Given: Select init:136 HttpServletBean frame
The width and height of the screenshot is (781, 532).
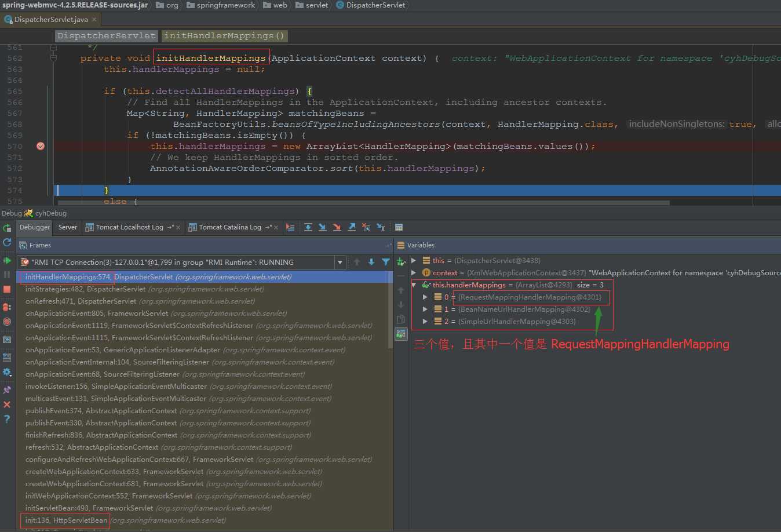Looking at the screenshot, I should click(202, 520).
